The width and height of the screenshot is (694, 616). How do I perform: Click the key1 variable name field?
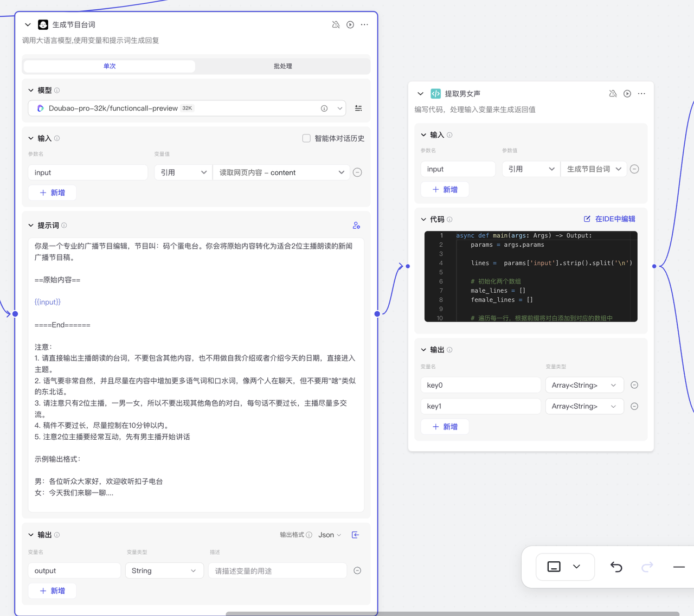(x=480, y=406)
